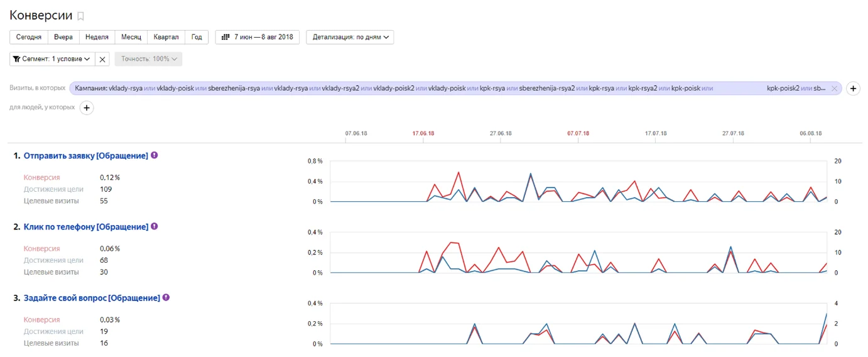Click the 07.07.18 date marker on the timeline
The height and width of the screenshot is (357, 868).
click(x=578, y=133)
